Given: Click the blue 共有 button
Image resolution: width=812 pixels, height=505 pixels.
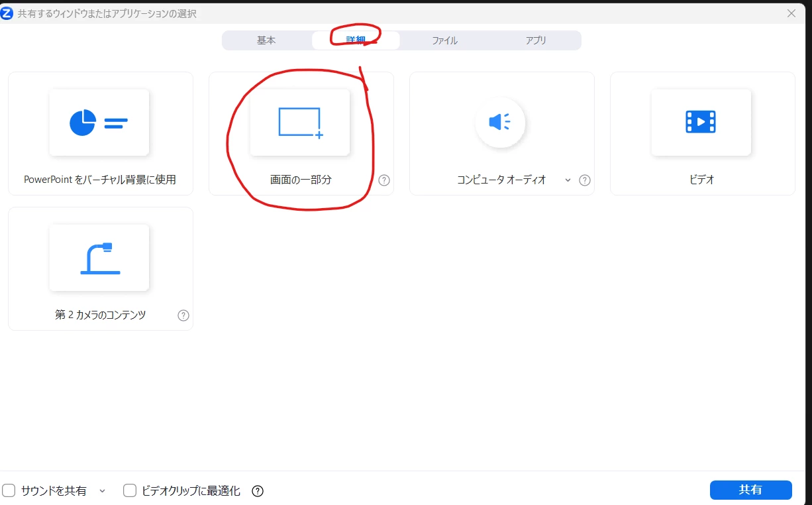Looking at the screenshot, I should point(750,490).
